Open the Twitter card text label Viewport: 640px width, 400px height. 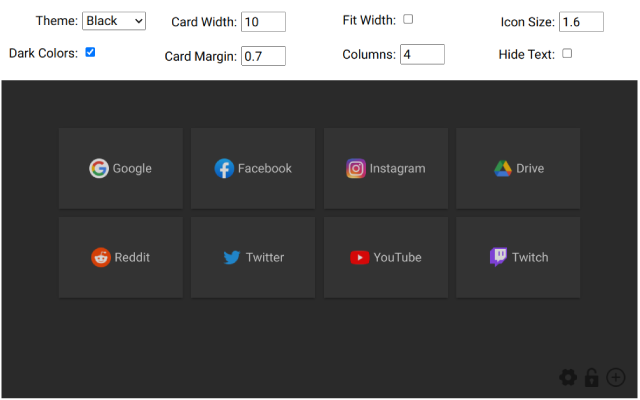pos(265,257)
